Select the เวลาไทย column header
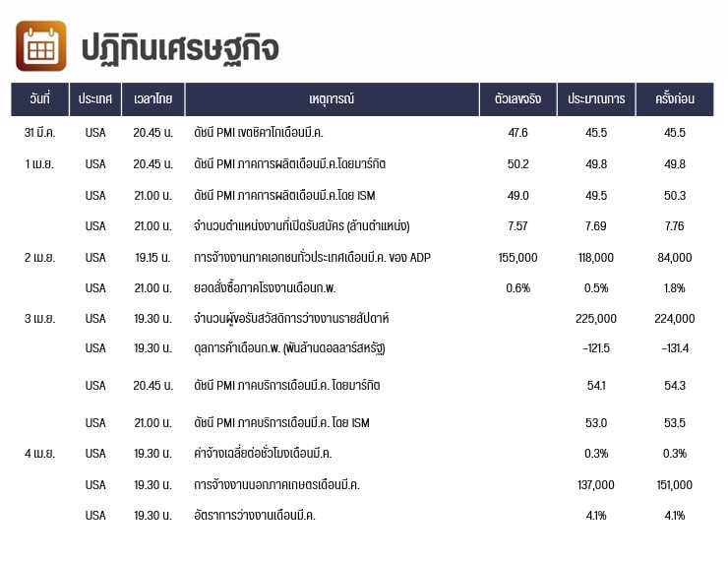Screen dimensions: 728x561 152,99
